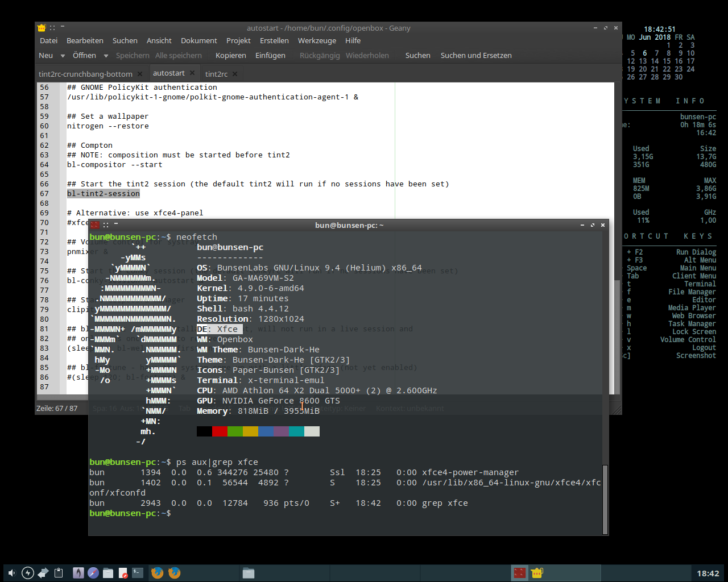
Task: Click the dual-arrow switcher icon in the taskbar
Action: (x=43, y=572)
